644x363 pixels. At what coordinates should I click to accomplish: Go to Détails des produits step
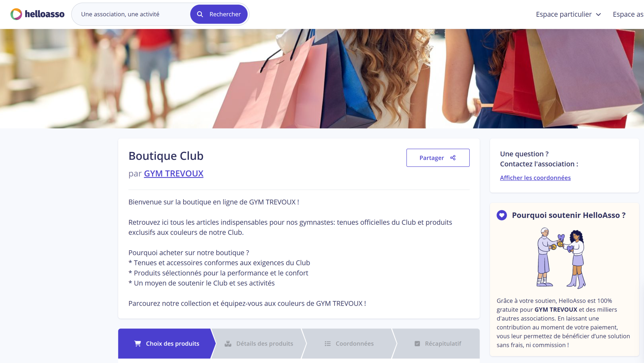259,344
